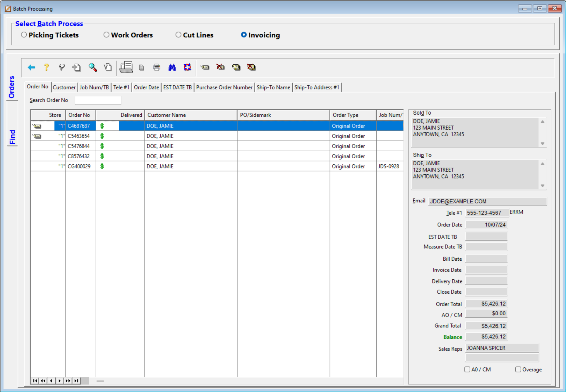Open the file folder toolbar icon
The height and width of the screenshot is (392, 566).
click(x=126, y=67)
